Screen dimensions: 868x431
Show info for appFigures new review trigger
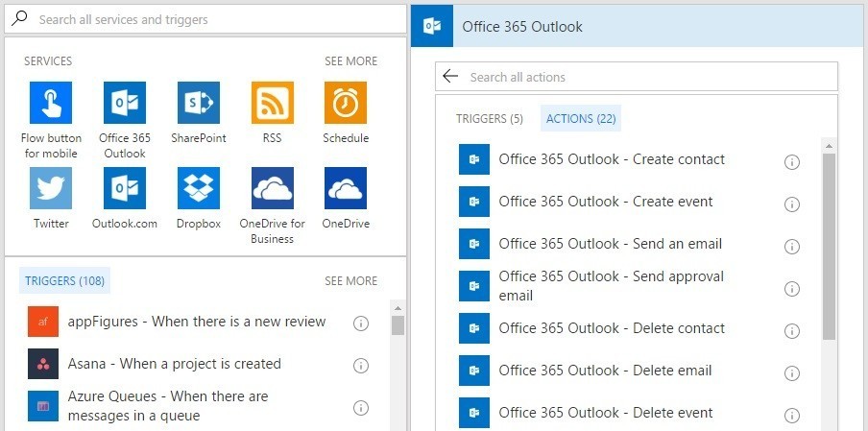[x=361, y=323]
